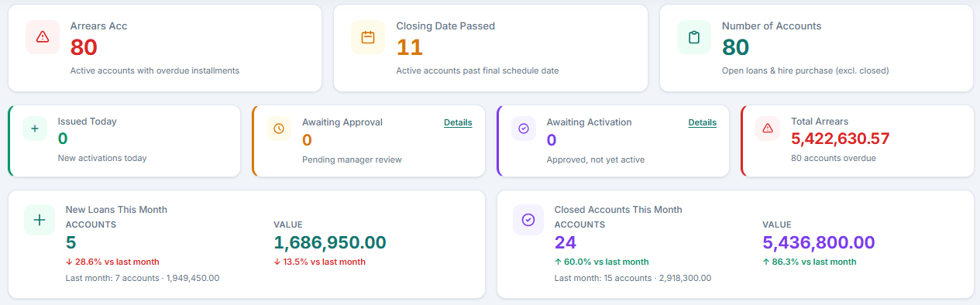Click the Total Arrears warning icon
This screenshot has width=980, height=305.
(768, 129)
